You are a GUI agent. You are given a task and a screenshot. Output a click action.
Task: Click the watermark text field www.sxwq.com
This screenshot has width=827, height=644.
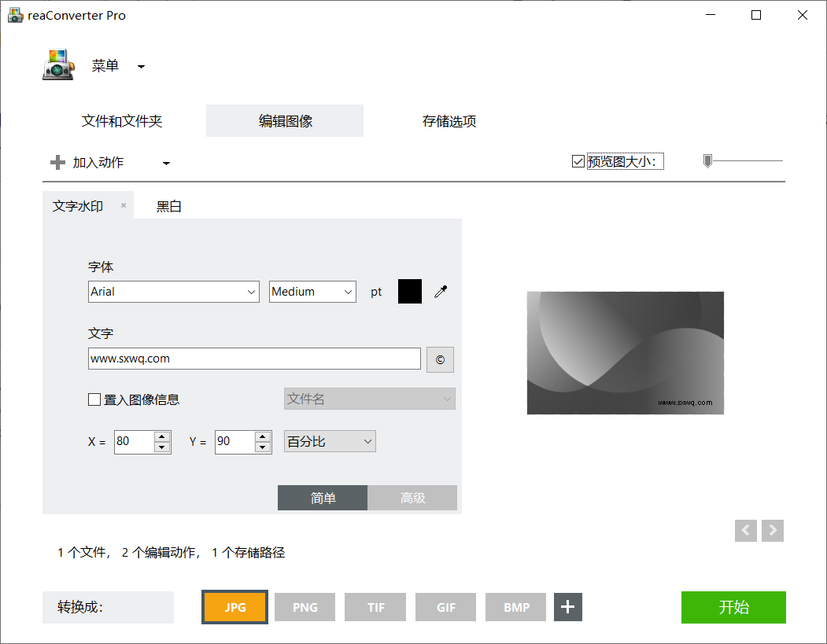(254, 359)
